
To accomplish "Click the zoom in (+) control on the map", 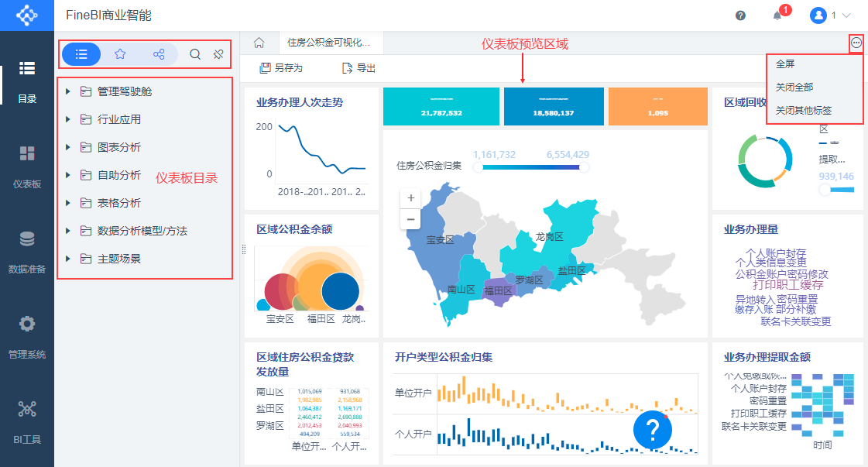I will pyautogui.click(x=410, y=197).
